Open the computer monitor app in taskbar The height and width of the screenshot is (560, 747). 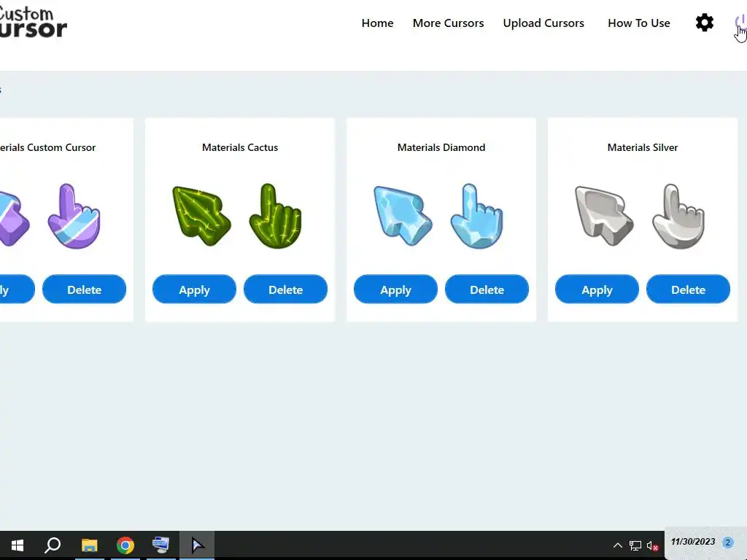pos(160,545)
